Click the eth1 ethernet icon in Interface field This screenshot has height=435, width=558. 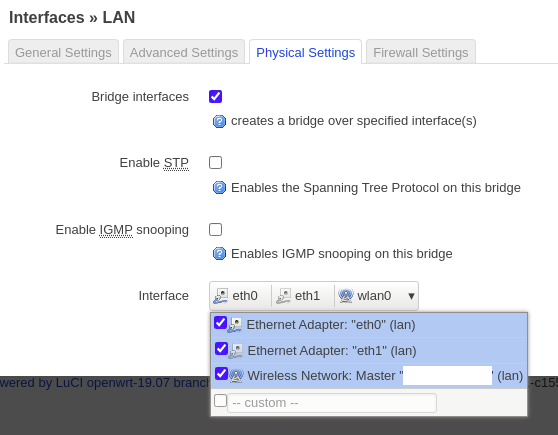[x=284, y=296]
